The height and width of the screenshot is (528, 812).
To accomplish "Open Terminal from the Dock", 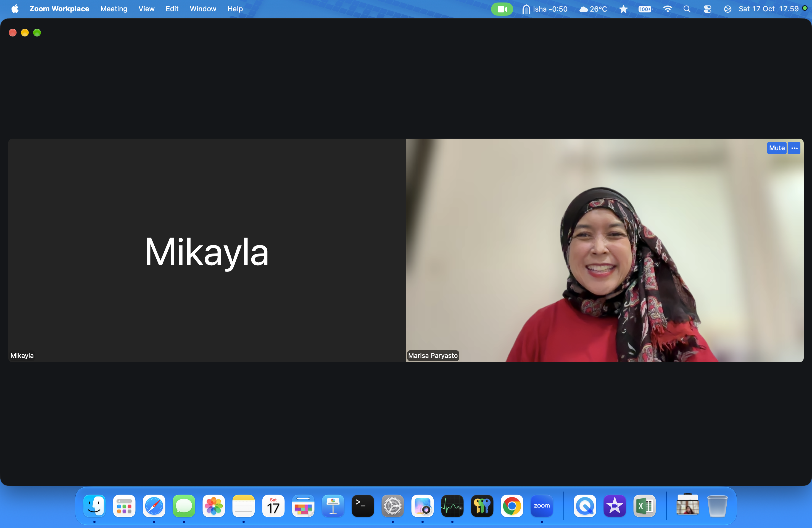I will click(363, 506).
